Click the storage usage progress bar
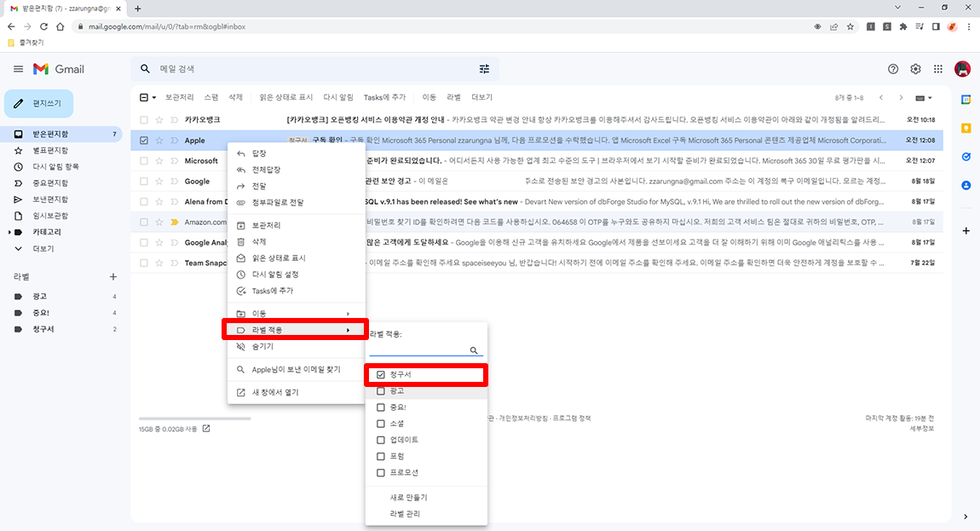This screenshot has width=980, height=531. click(x=195, y=418)
